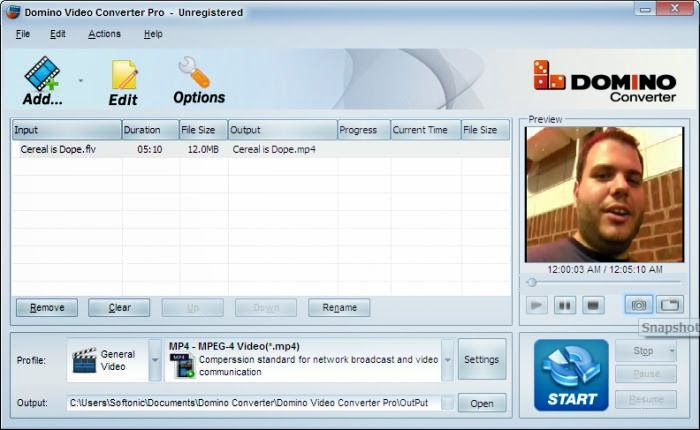700x430 pixels.
Task: Open the Add button dropdown arrow
Action: click(x=81, y=81)
